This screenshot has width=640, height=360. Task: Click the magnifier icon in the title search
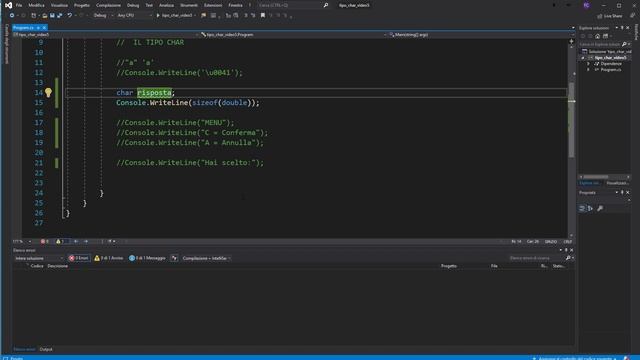coord(326,5)
